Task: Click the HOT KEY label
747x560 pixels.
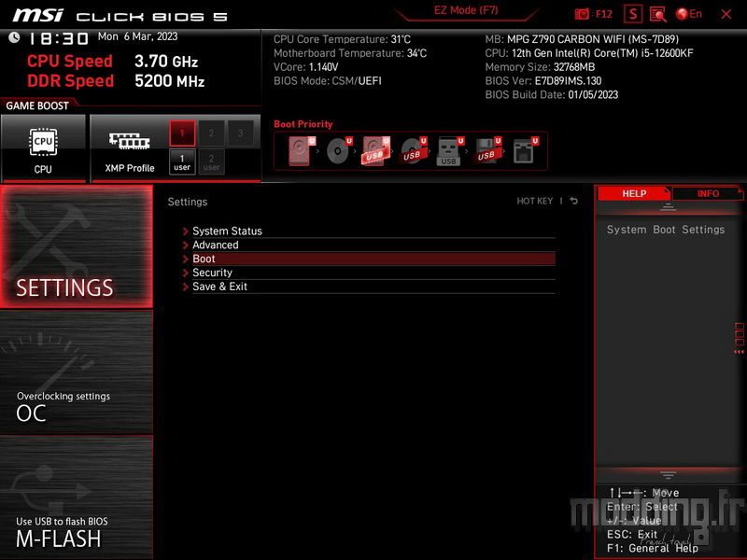Action: point(534,201)
